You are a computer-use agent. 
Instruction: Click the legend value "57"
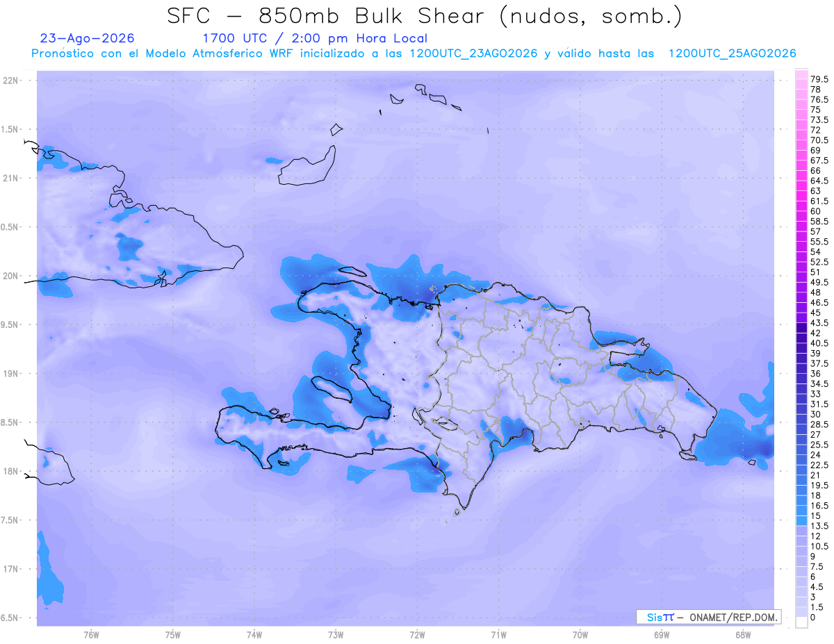816,231
